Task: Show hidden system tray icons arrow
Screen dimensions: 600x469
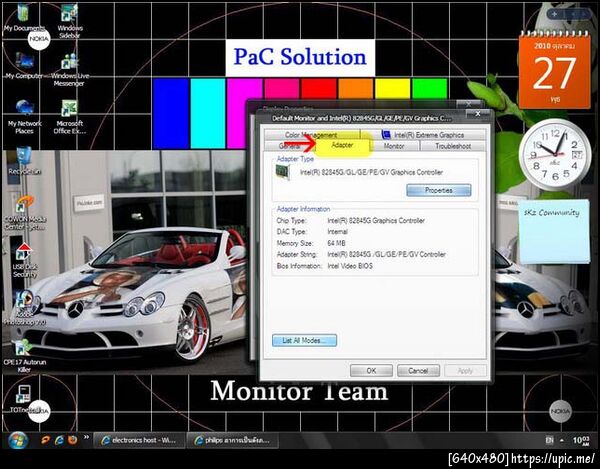Action: tap(562, 440)
